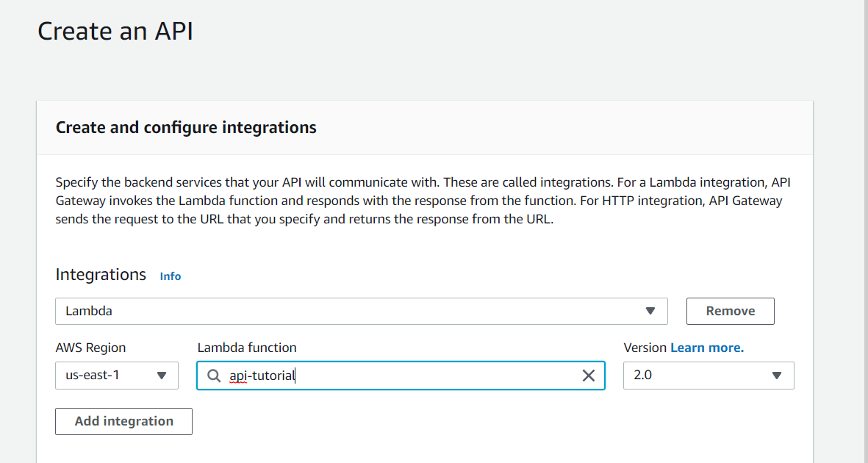
Task: Click the Create and configure integrations header
Action: tap(186, 127)
